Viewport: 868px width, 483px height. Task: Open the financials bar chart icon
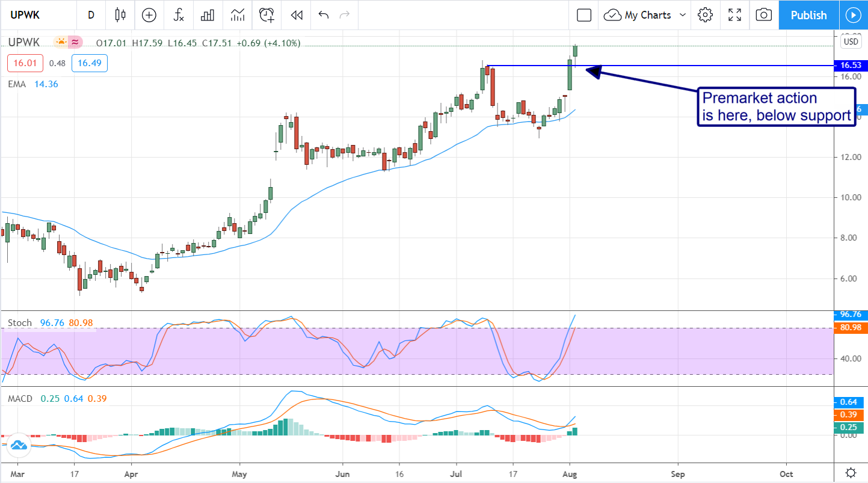point(208,15)
